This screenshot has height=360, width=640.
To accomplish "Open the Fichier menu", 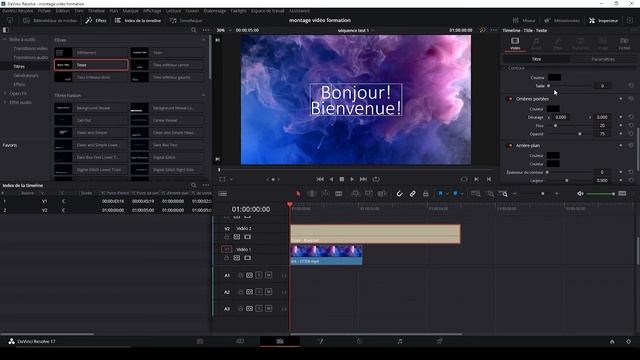I will [44, 11].
